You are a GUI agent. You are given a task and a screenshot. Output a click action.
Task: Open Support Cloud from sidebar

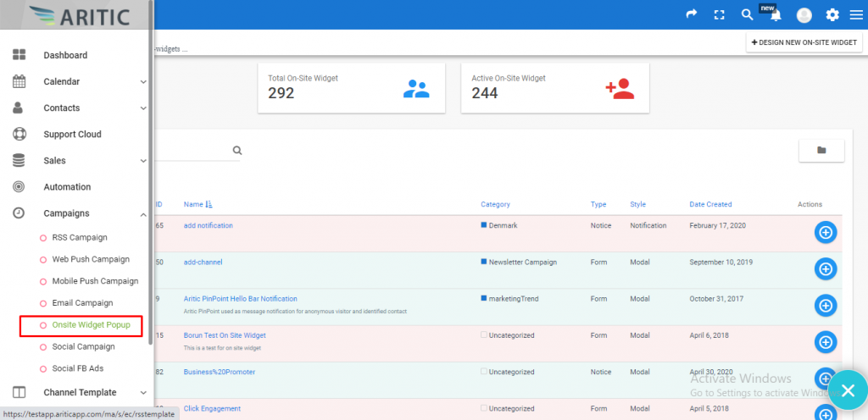click(x=73, y=135)
